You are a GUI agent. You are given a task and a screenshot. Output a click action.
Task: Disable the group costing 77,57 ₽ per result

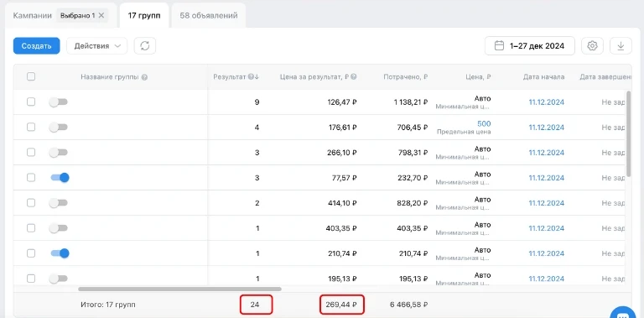(x=60, y=178)
